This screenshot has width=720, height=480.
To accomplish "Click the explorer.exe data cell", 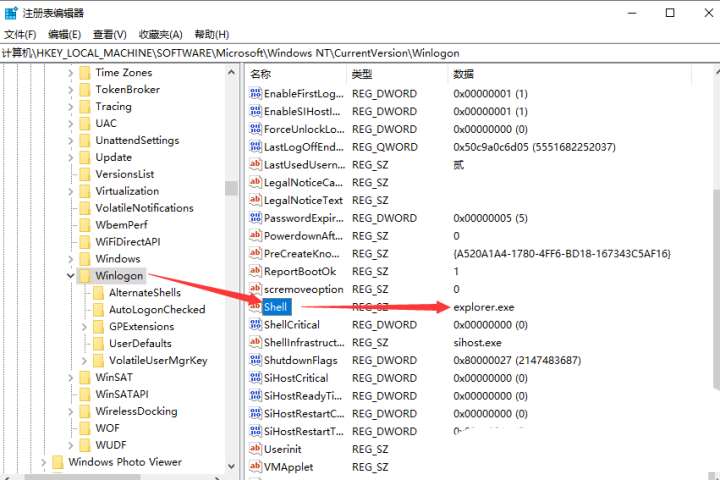I will (484, 307).
